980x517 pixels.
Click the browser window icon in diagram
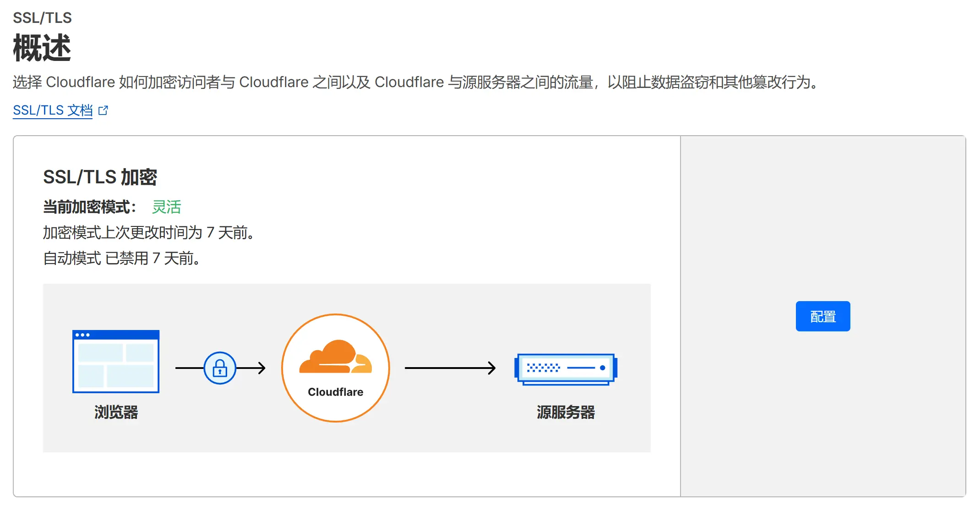116,362
